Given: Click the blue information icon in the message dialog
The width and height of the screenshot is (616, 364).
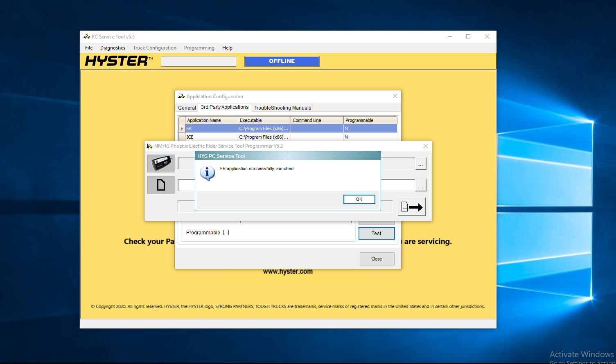Looking at the screenshot, I should 207,173.
